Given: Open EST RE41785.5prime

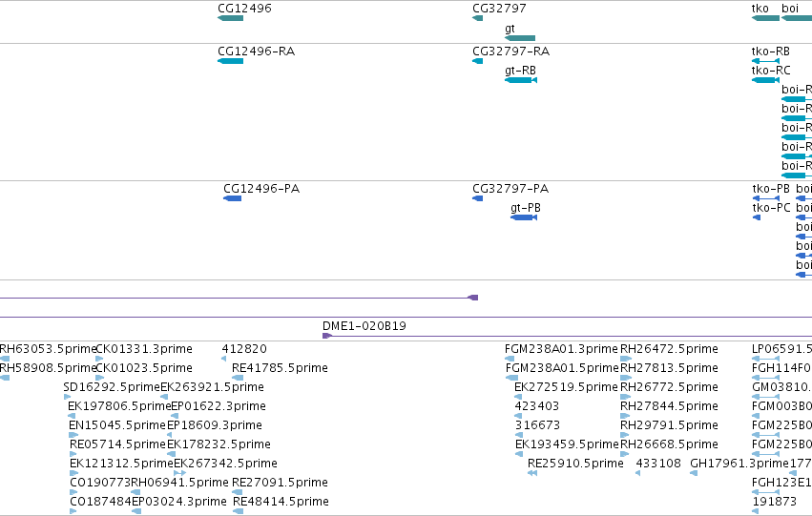Looking at the screenshot, I should pyautogui.click(x=280, y=368).
